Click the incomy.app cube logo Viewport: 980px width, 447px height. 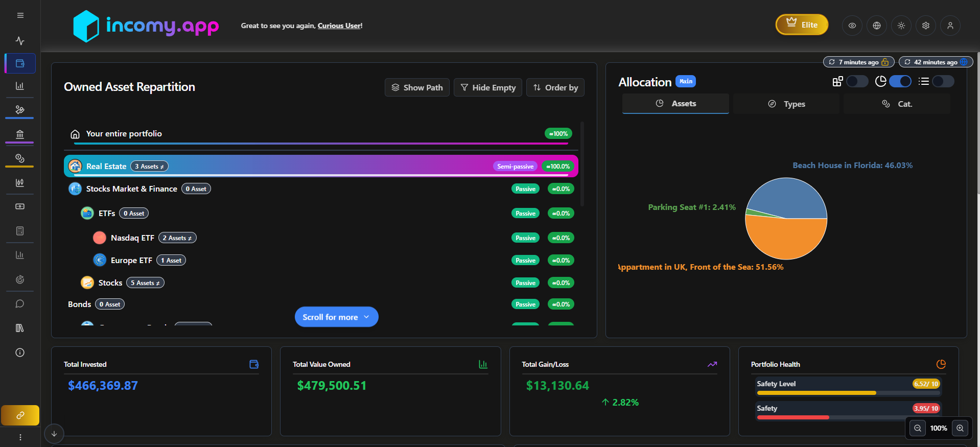[86, 26]
